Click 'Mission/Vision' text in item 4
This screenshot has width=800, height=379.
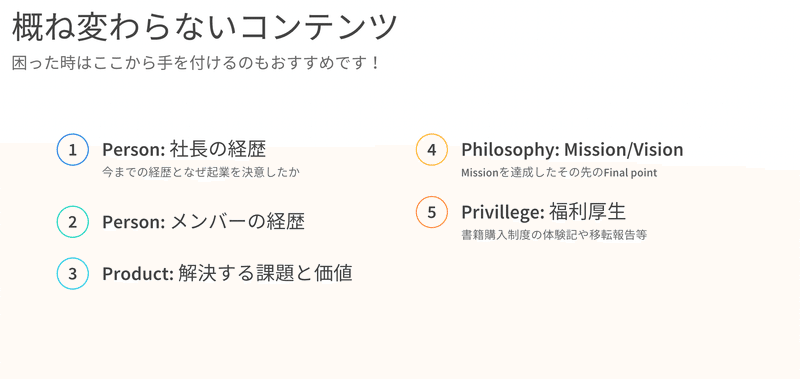click(x=624, y=149)
